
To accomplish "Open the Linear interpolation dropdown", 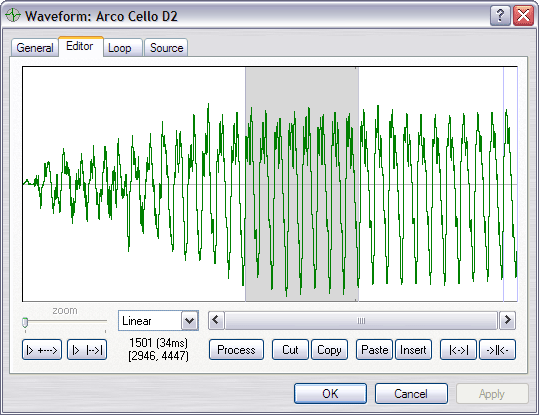I will (189, 321).
